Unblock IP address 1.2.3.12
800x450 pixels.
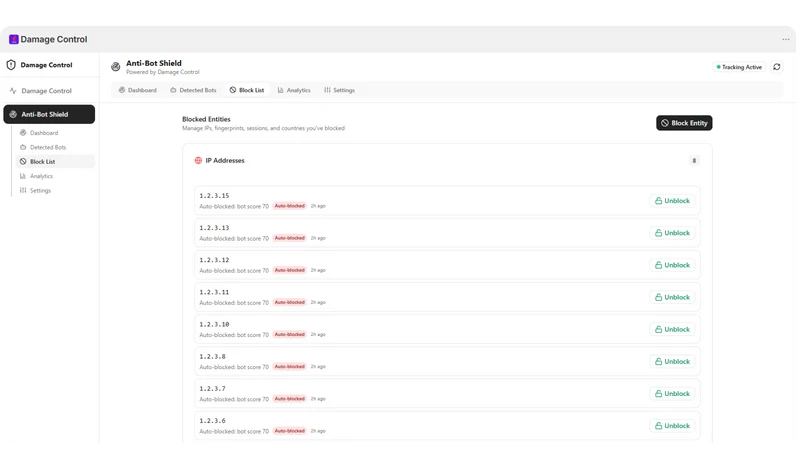click(672, 265)
